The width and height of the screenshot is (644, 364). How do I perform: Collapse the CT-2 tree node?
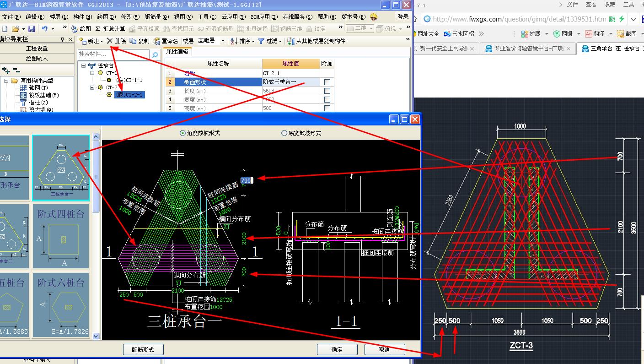(92, 87)
